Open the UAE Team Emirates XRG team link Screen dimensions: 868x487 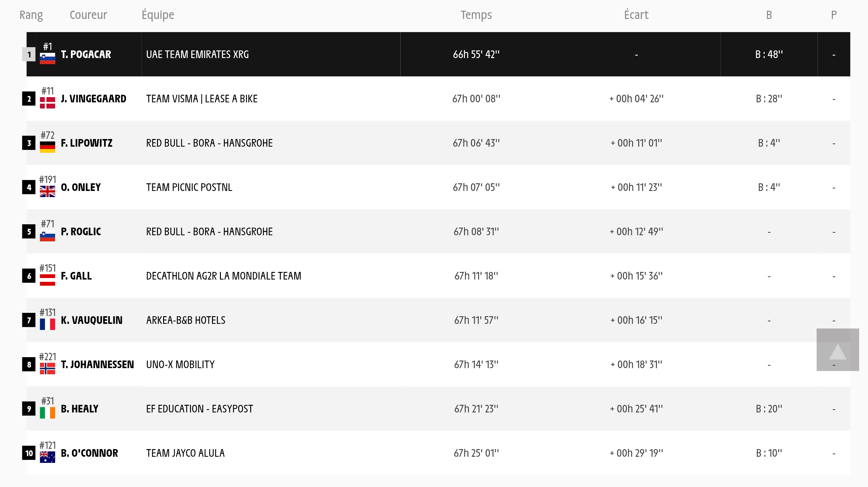[197, 54]
